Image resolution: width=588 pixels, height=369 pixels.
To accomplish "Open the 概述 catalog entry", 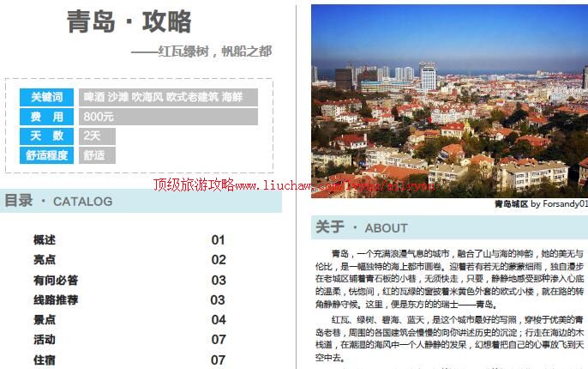I will click(x=45, y=240).
